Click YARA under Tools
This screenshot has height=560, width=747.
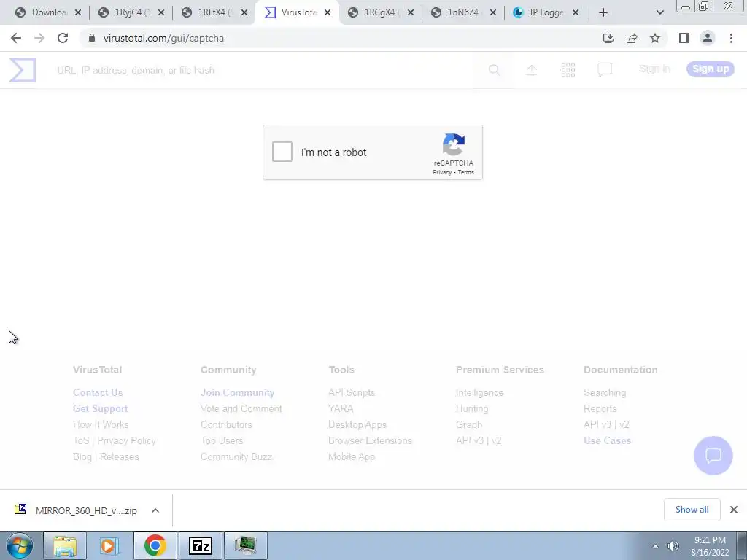pyautogui.click(x=341, y=408)
